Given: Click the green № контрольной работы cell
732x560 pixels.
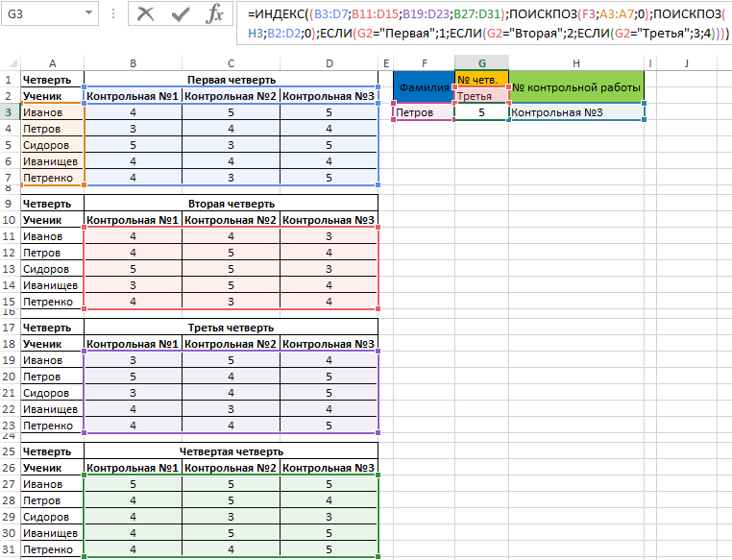Looking at the screenshot, I should coord(576,87).
